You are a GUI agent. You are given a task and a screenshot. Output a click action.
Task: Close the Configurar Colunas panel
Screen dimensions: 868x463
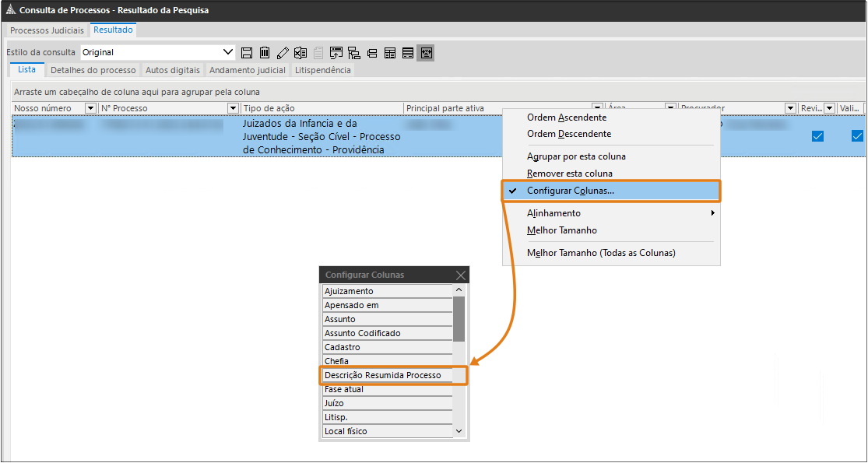click(461, 275)
